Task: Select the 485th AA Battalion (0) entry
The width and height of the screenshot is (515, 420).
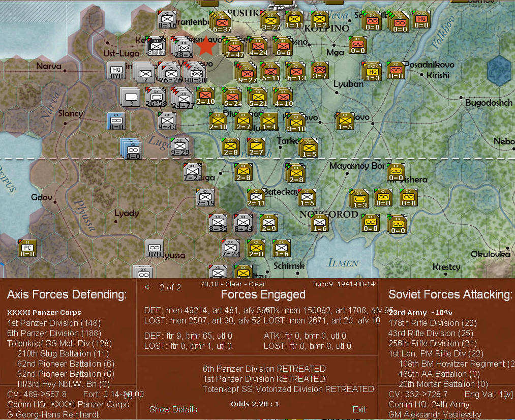Action: click(439, 374)
